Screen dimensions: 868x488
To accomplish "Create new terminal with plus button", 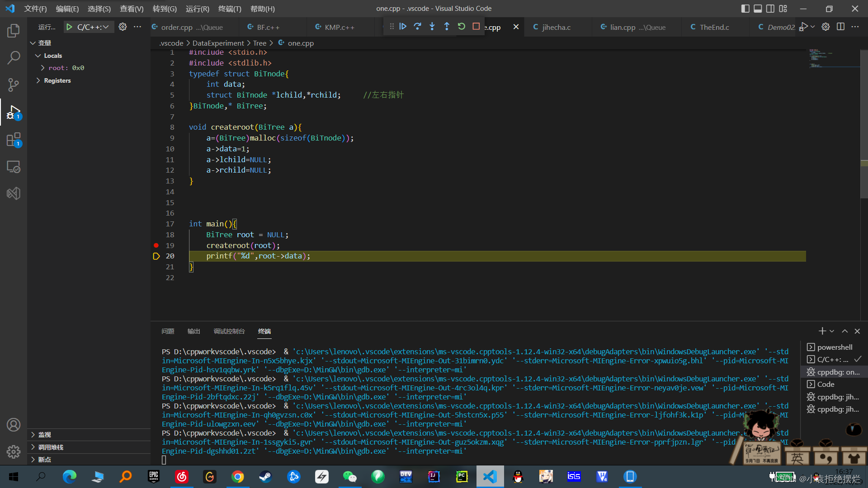I will pyautogui.click(x=822, y=331).
